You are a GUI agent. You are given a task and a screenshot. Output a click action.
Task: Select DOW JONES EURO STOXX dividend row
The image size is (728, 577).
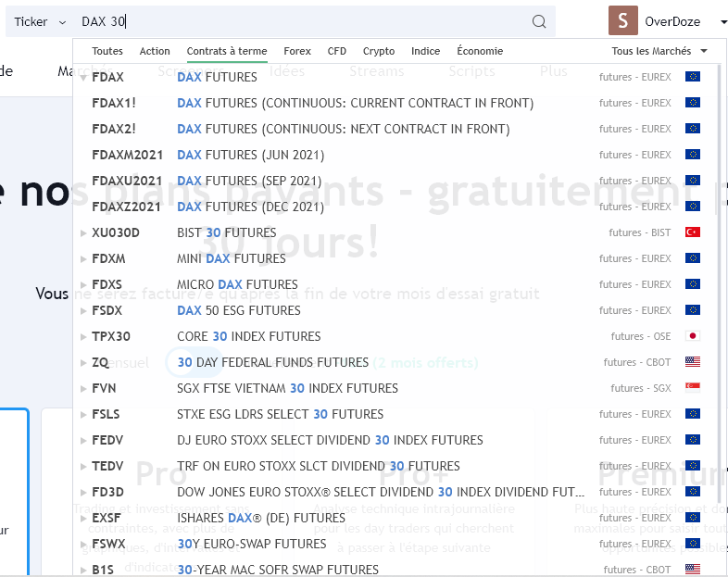click(x=395, y=493)
